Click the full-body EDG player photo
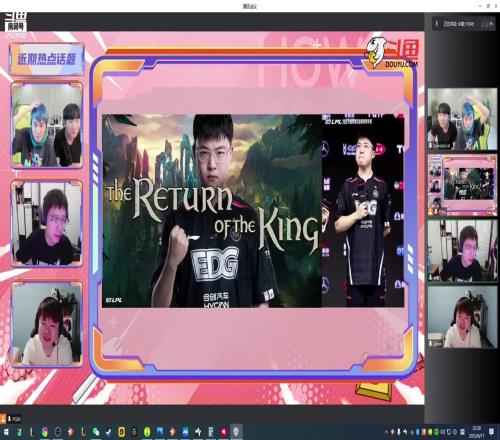Image resolution: width=500 pixels, height=440 pixels. 363,211
